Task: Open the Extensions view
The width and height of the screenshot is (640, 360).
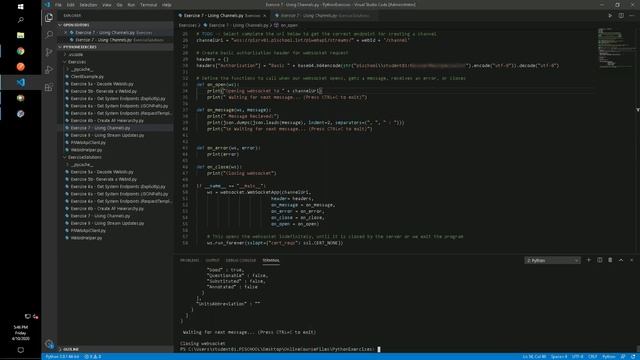Action: 49,87
